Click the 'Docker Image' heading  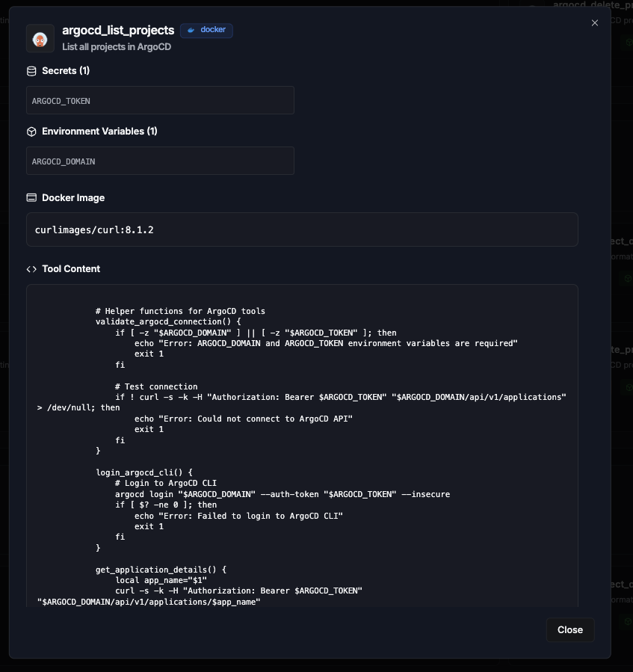pos(73,197)
